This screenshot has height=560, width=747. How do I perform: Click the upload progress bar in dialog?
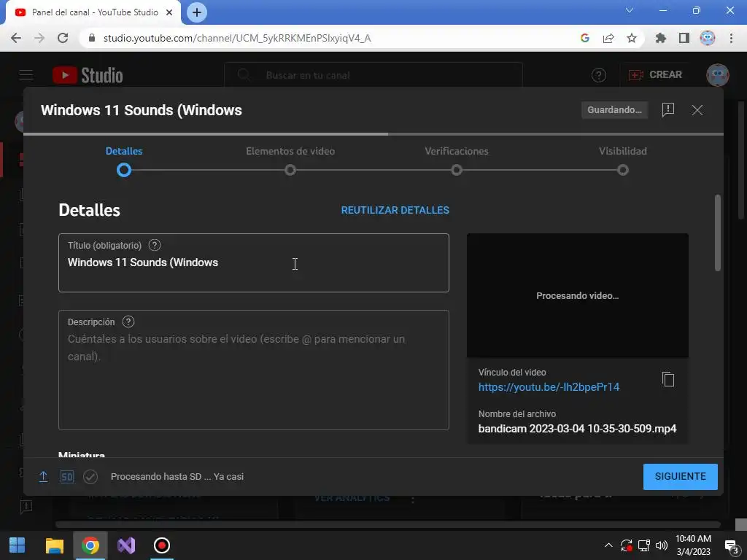[373, 134]
